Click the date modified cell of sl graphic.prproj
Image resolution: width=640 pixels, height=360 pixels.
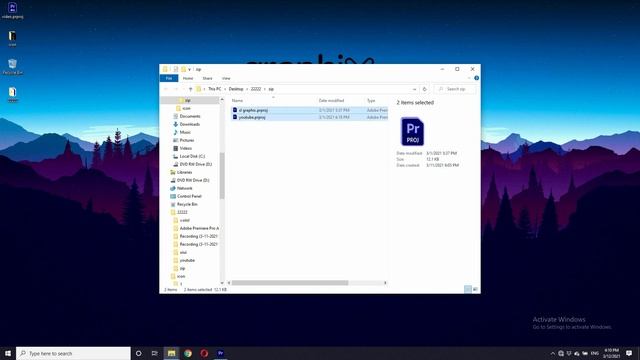click(334, 110)
